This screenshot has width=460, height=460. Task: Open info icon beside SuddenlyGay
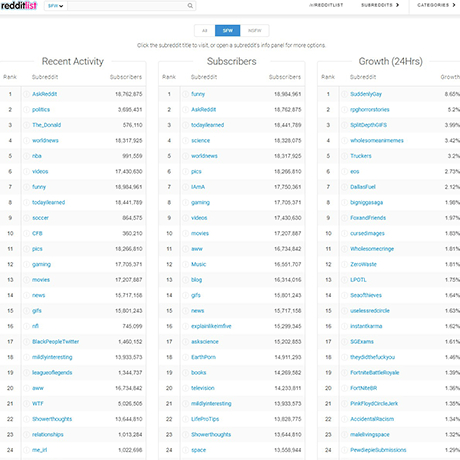coord(344,94)
